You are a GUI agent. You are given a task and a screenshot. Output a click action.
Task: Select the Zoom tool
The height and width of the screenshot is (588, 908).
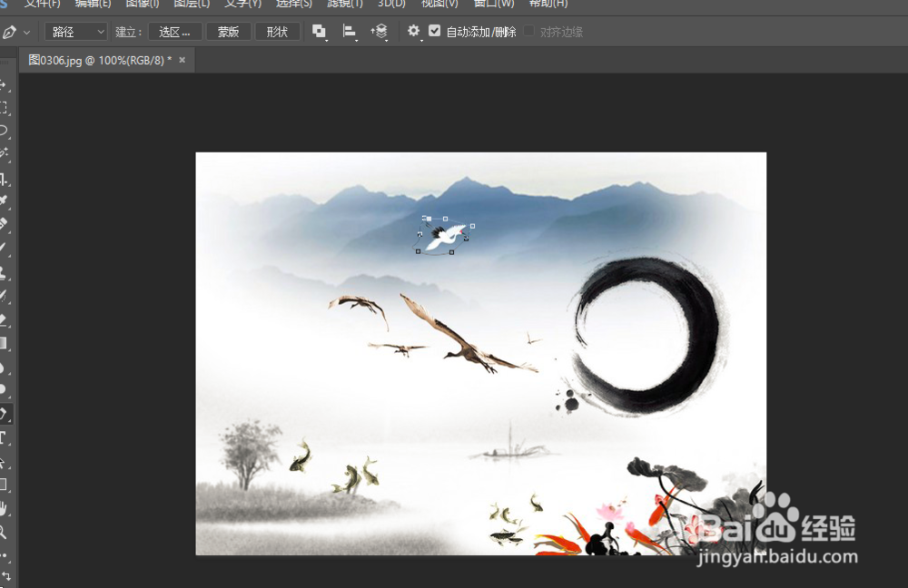click(x=3, y=533)
